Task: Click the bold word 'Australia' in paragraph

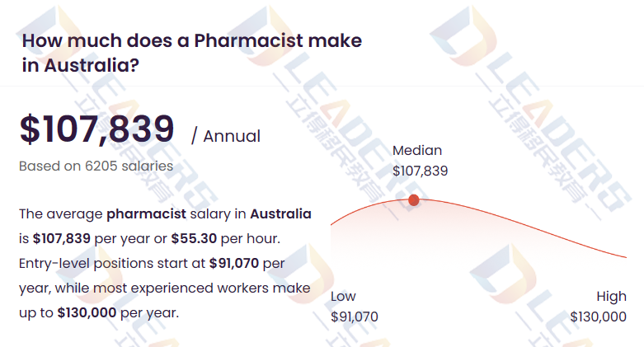Action: 280,214
